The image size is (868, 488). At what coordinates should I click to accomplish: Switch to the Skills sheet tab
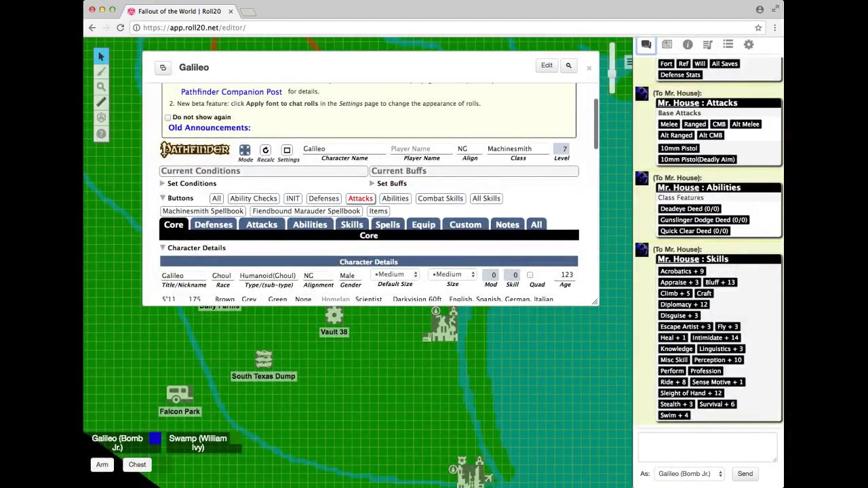coord(352,224)
